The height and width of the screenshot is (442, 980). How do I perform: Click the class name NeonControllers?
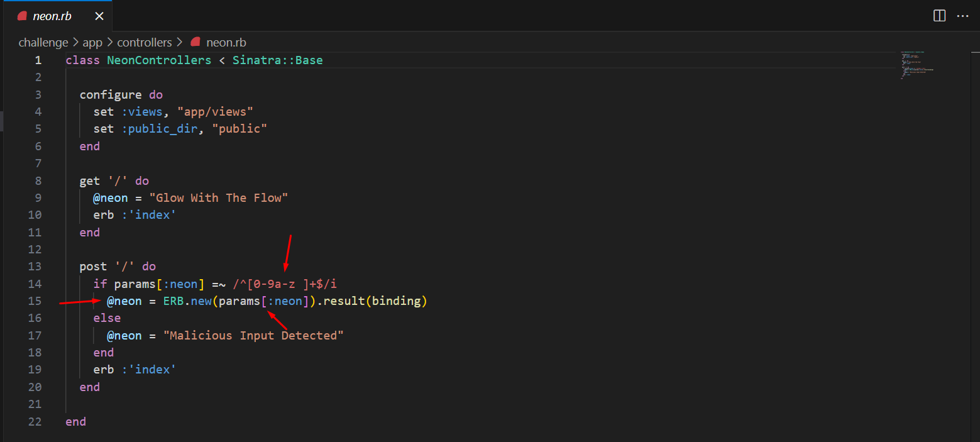pyautogui.click(x=159, y=60)
